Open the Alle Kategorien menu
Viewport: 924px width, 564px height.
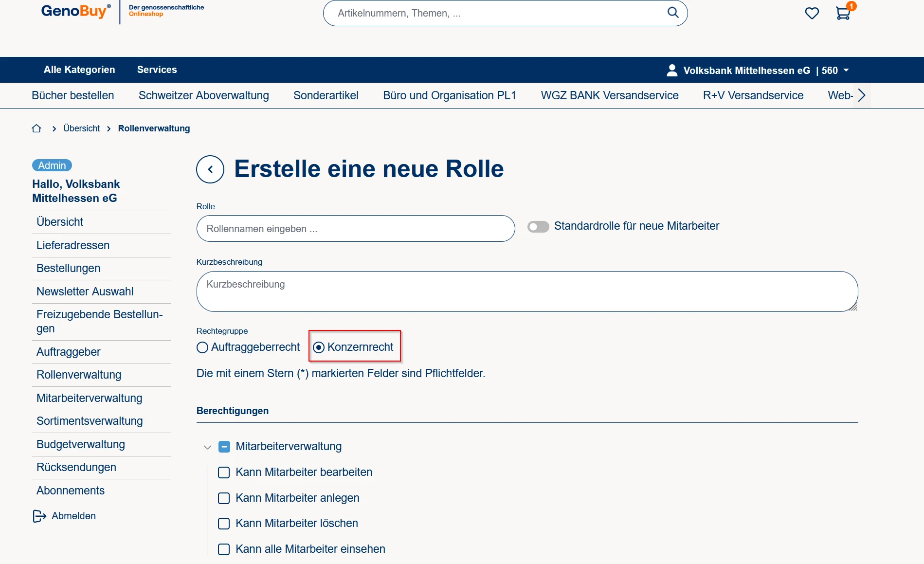point(79,70)
